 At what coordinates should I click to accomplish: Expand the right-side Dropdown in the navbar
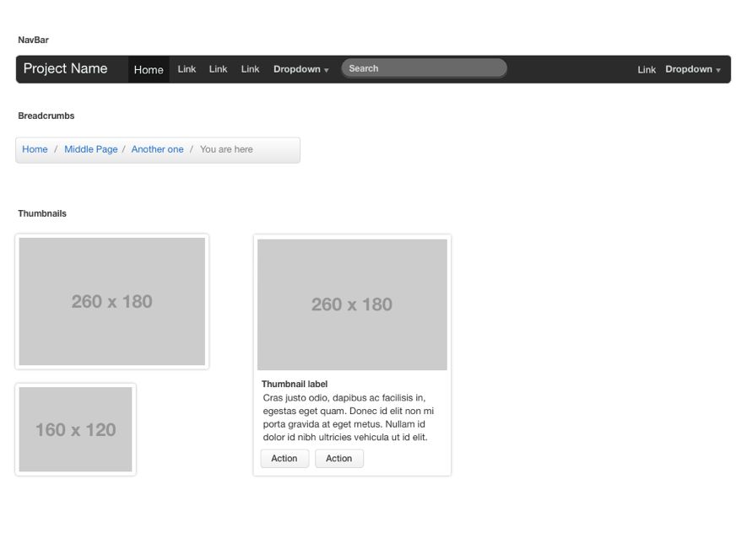click(x=689, y=69)
